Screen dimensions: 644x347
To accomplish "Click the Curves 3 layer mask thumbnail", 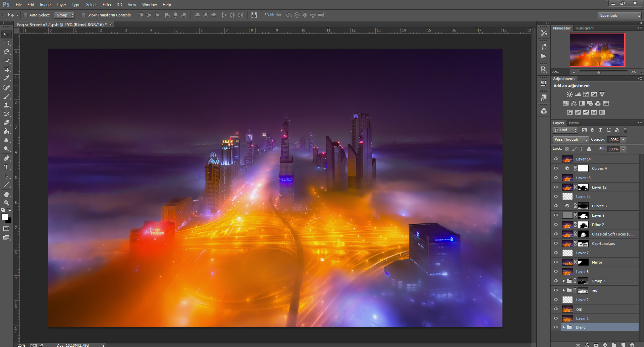I will click(x=583, y=206).
